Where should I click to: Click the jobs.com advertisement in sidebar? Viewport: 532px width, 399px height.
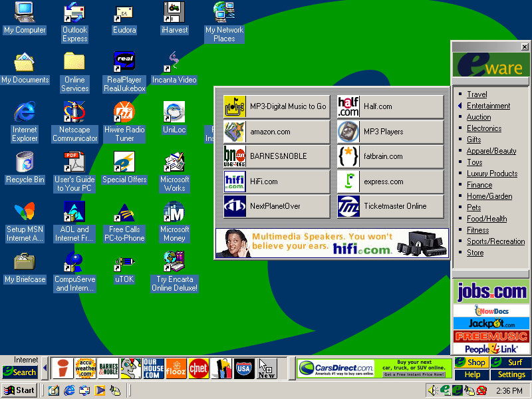tap(491, 291)
